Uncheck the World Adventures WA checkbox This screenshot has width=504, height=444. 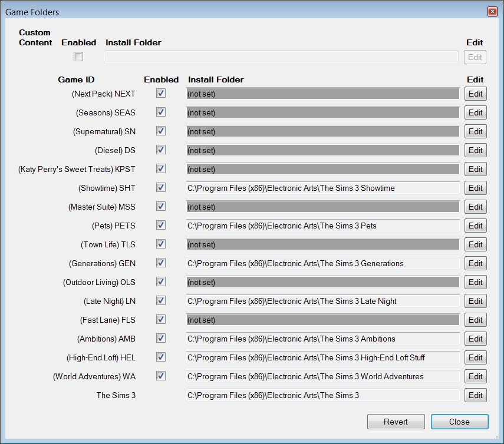161,376
